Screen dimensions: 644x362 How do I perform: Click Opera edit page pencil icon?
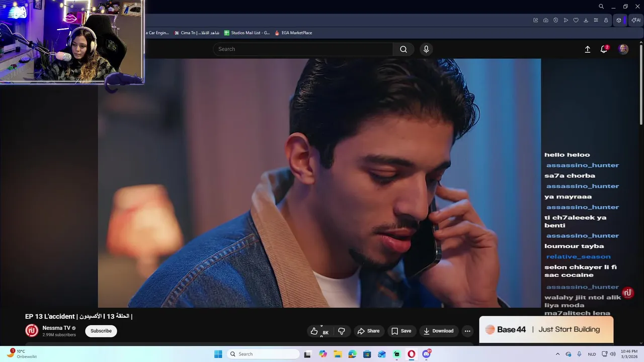pos(536,20)
